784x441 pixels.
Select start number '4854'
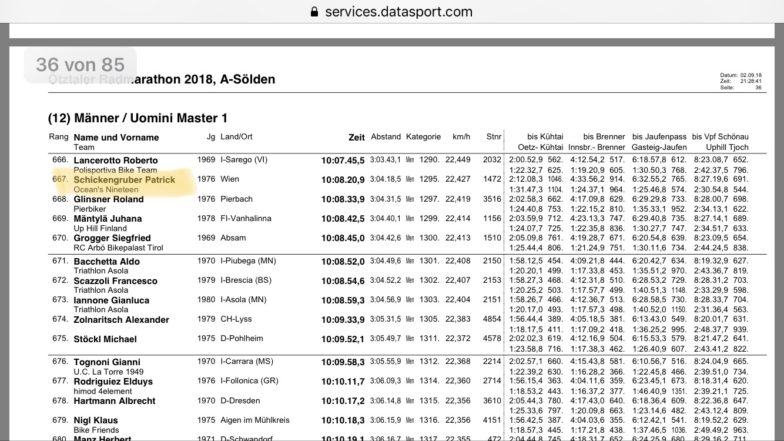[492, 319]
